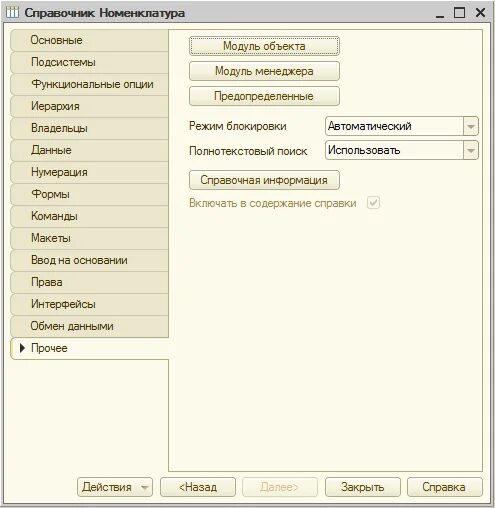Open the Действия dropdown menu
The image size is (495, 508).
tap(115, 487)
